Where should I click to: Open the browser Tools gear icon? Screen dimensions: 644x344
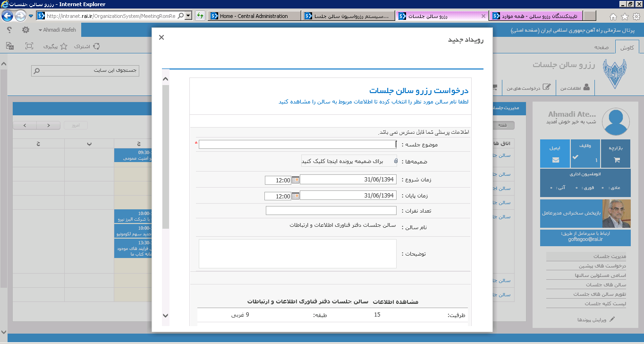636,17
